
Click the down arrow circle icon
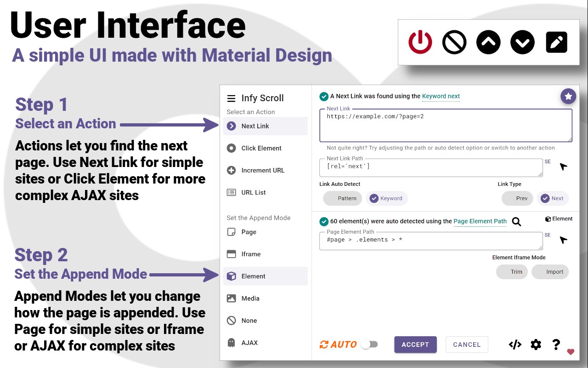(x=522, y=42)
